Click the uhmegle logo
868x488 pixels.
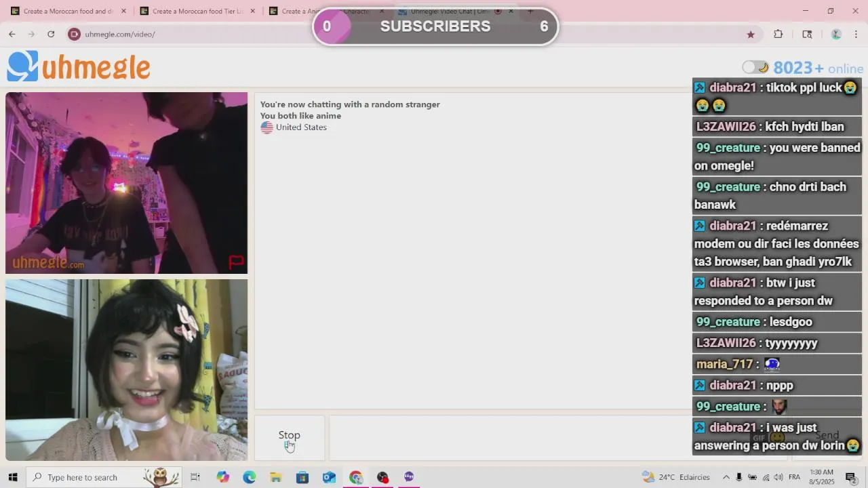(x=79, y=67)
